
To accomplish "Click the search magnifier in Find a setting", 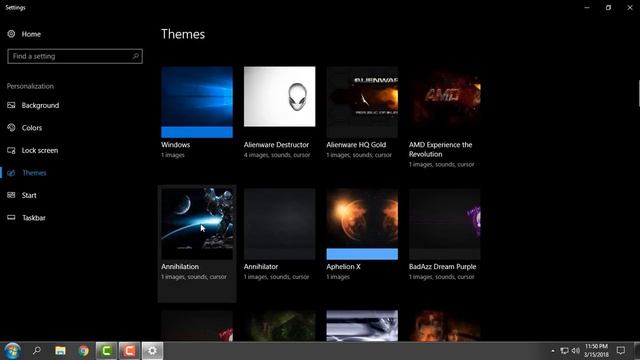I will click(x=136, y=56).
